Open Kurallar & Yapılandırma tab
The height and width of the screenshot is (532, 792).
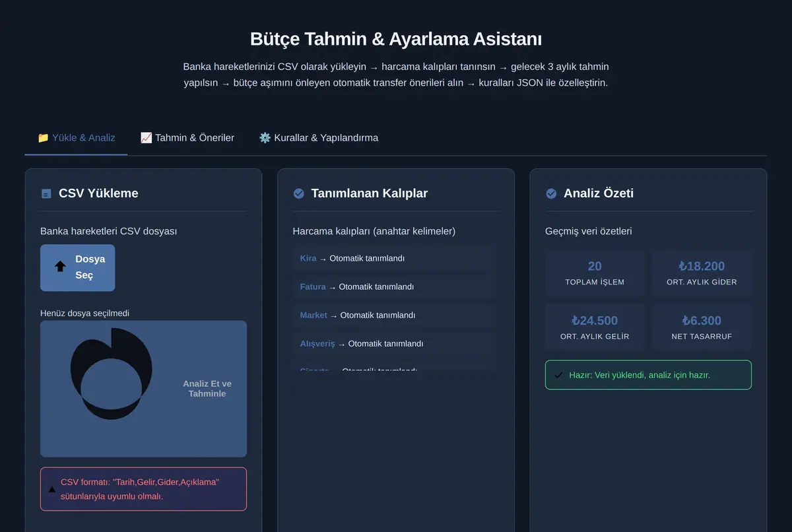pyautogui.click(x=319, y=138)
